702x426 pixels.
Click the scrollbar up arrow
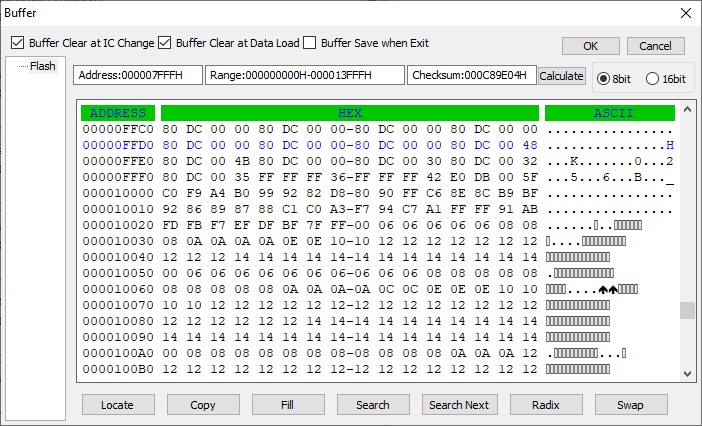pos(686,110)
